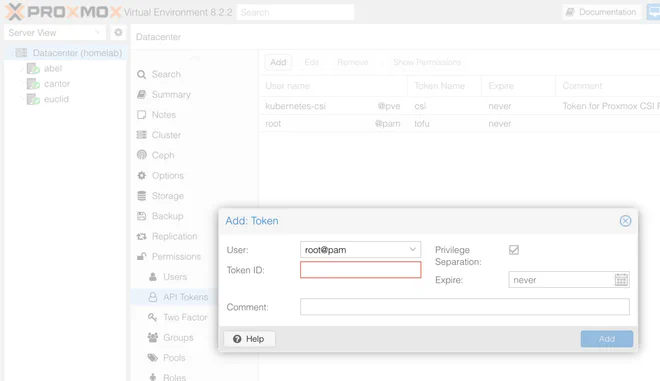
Task: Open the Cluster section
Action: [166, 135]
